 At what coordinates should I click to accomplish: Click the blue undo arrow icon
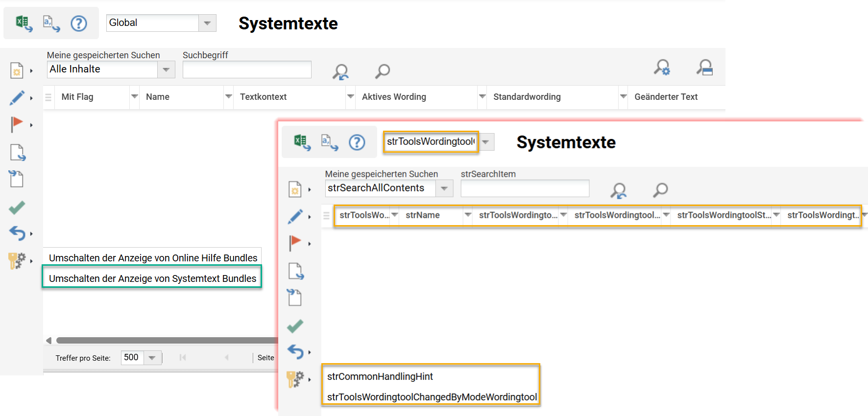click(17, 233)
